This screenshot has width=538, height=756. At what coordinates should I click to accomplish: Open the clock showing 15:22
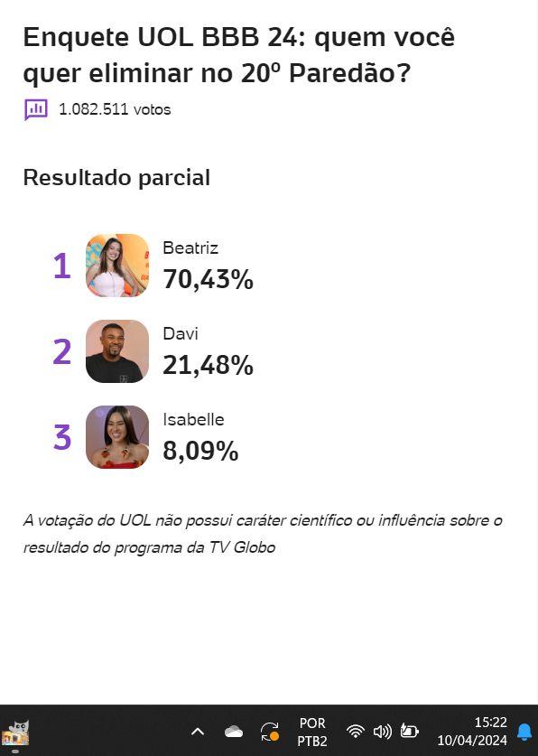(472, 732)
